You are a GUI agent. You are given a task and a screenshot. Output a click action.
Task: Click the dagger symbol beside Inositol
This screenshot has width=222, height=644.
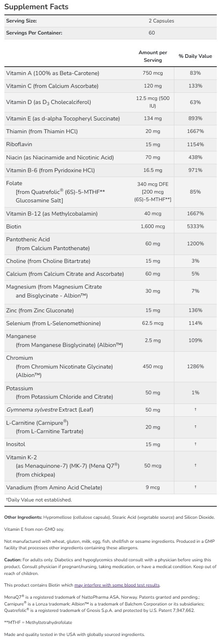195,444
